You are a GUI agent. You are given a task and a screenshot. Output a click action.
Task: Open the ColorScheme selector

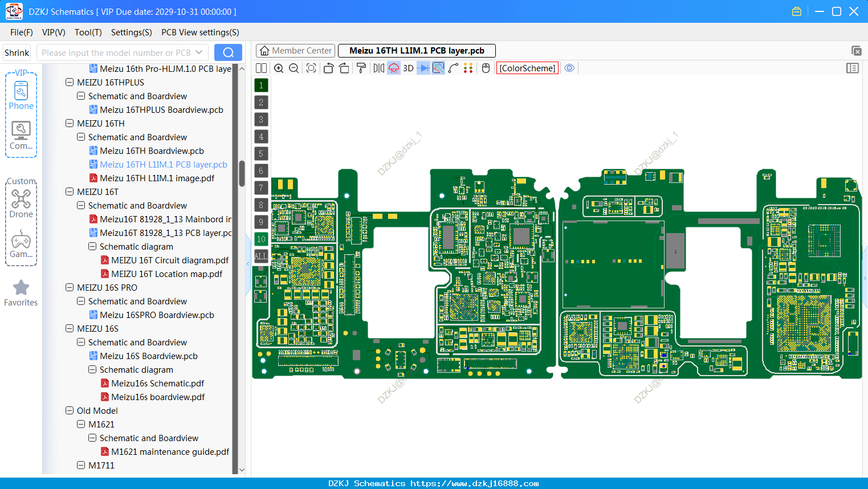click(x=527, y=68)
